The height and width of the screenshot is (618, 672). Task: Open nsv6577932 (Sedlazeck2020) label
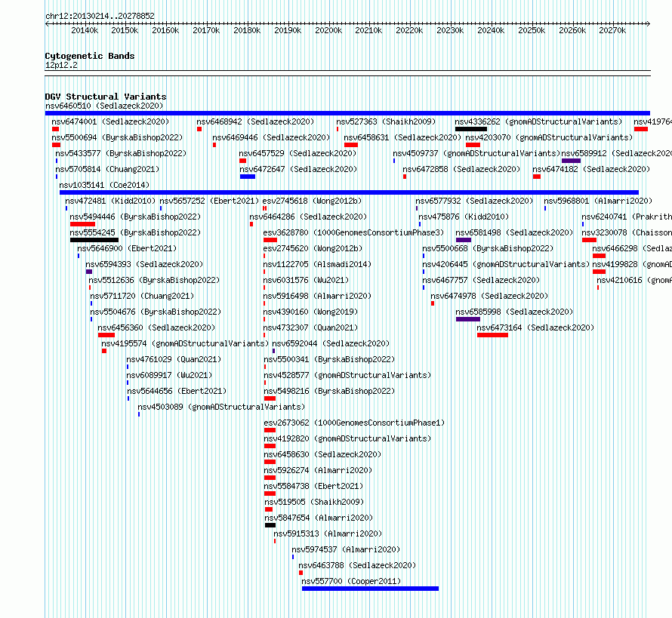tap(474, 201)
